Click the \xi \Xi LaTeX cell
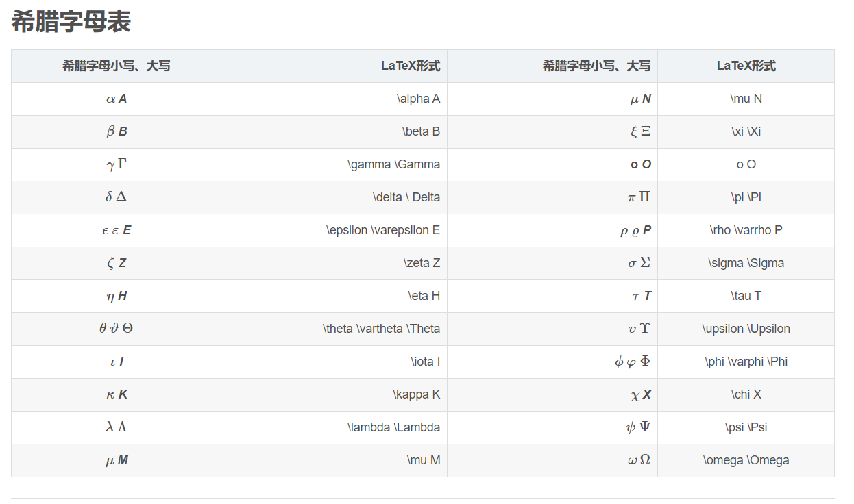The height and width of the screenshot is (504, 854). (x=746, y=131)
